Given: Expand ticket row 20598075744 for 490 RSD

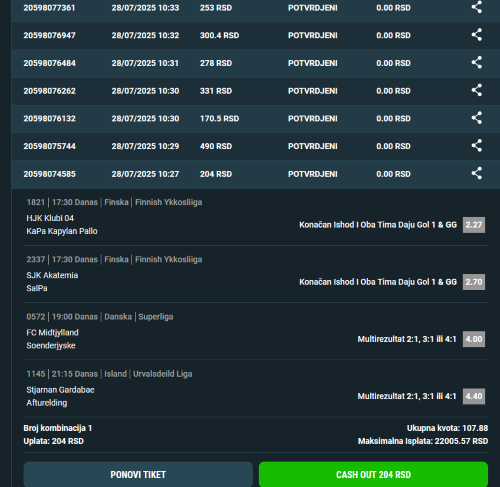Looking at the screenshot, I should 256,146.
